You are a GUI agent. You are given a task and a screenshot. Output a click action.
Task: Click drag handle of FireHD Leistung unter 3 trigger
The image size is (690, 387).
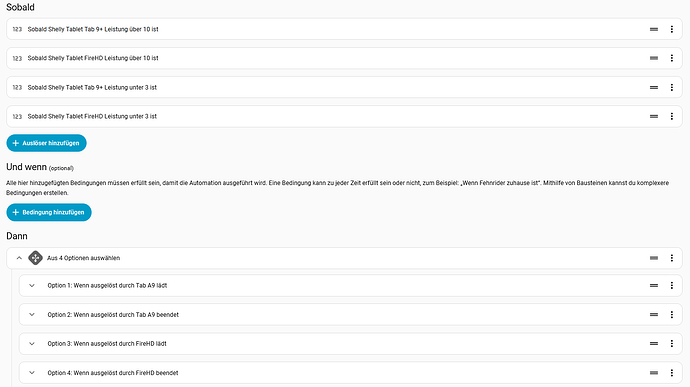(x=654, y=116)
